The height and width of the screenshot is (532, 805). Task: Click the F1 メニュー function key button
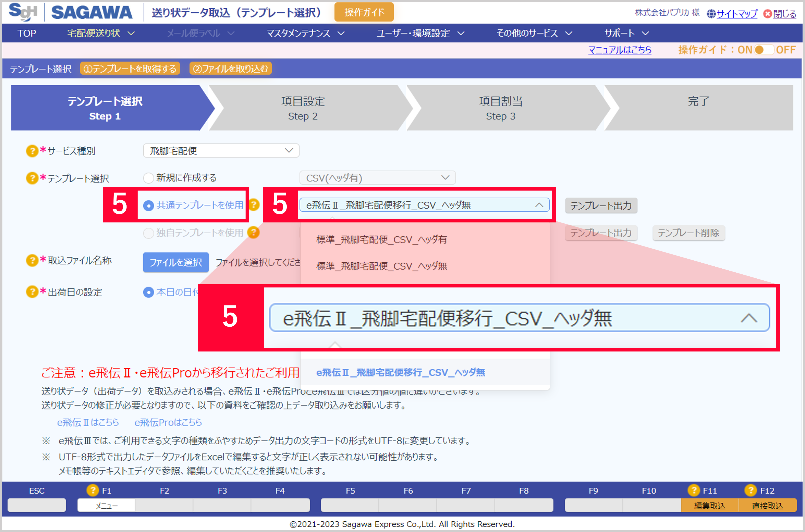[106, 505]
